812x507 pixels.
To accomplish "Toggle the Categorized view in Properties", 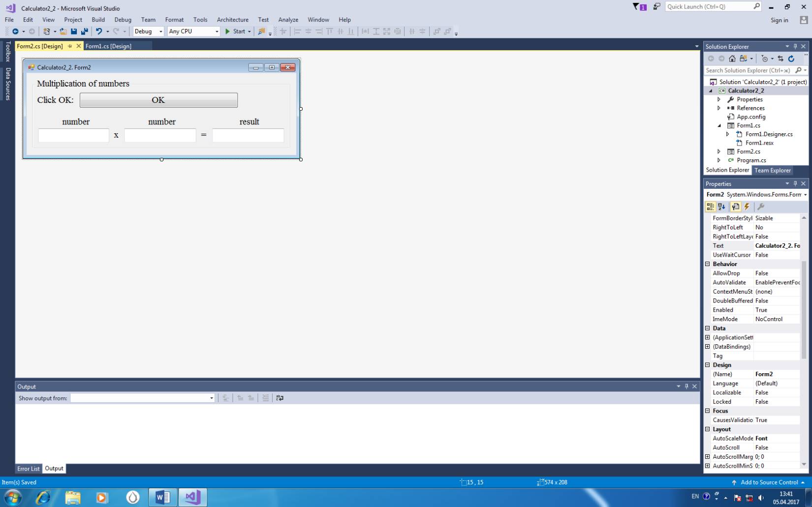I will tap(710, 207).
